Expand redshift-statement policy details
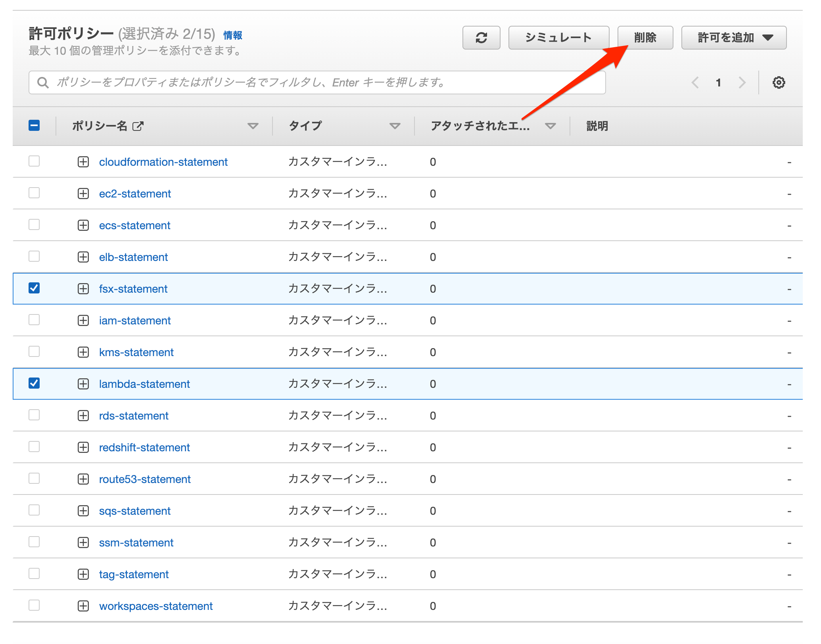 point(83,447)
